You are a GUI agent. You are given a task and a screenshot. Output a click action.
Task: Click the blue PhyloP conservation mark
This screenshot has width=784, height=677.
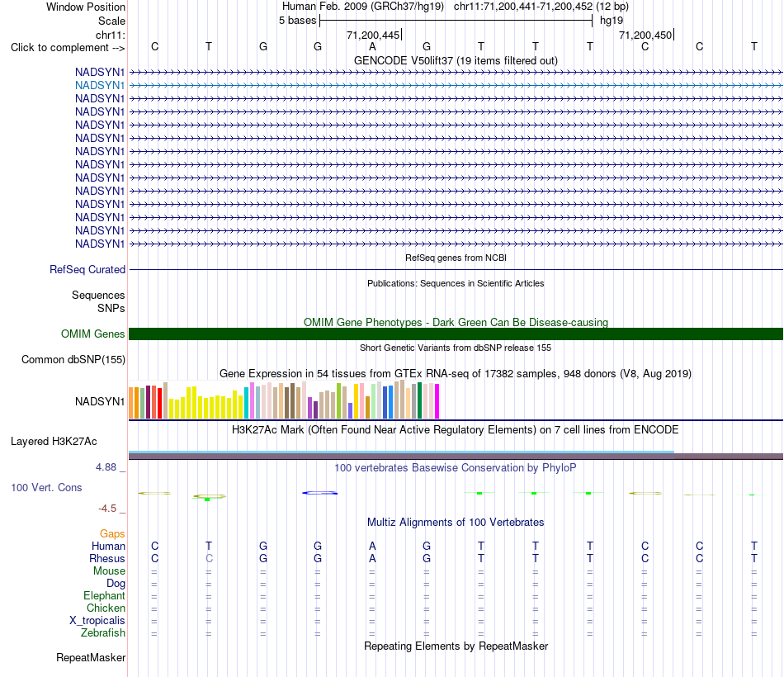tap(320, 493)
